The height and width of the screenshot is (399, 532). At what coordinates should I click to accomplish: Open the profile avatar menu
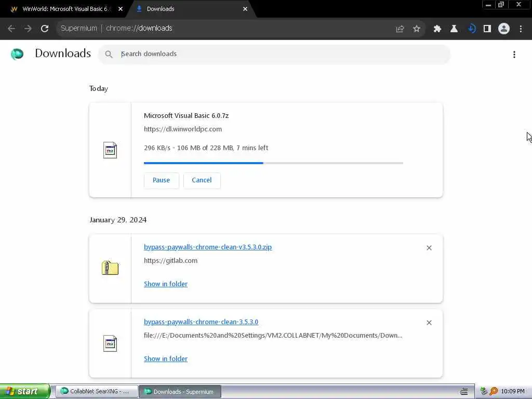coord(504,29)
